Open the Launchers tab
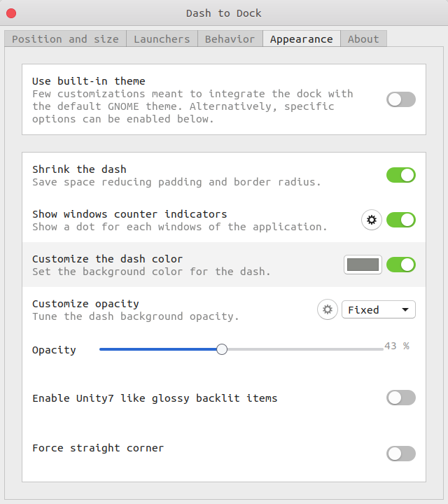This screenshot has width=448, height=504. point(162,39)
